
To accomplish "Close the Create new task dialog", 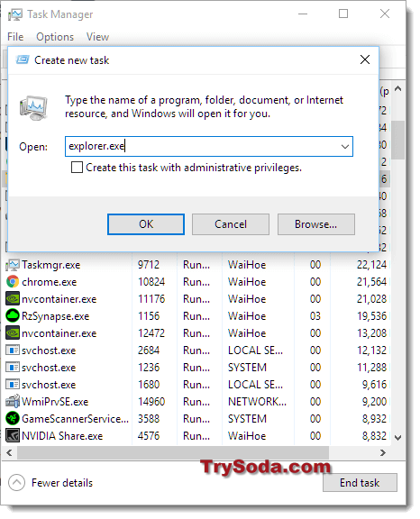I will click(x=365, y=59).
